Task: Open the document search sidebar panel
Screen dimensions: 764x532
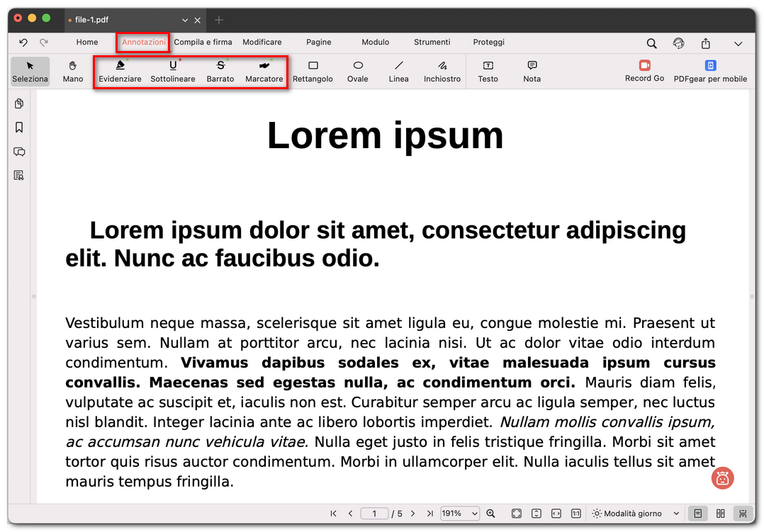Action: coord(19,176)
